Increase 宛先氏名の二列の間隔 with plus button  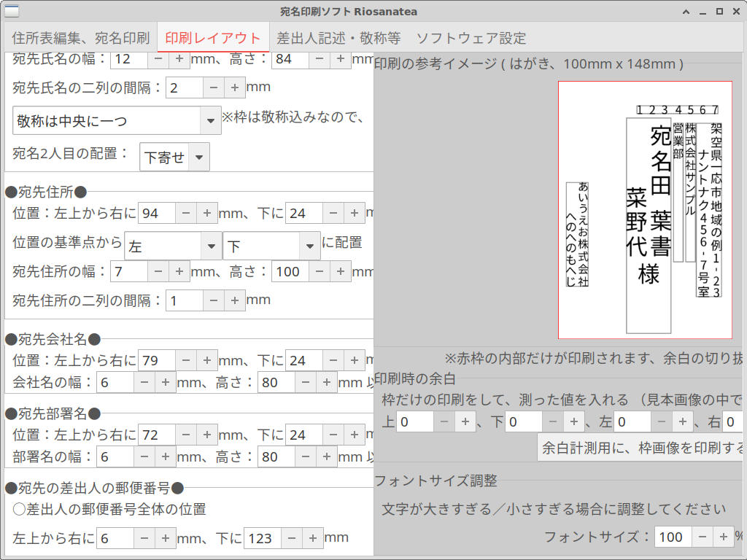pos(234,88)
